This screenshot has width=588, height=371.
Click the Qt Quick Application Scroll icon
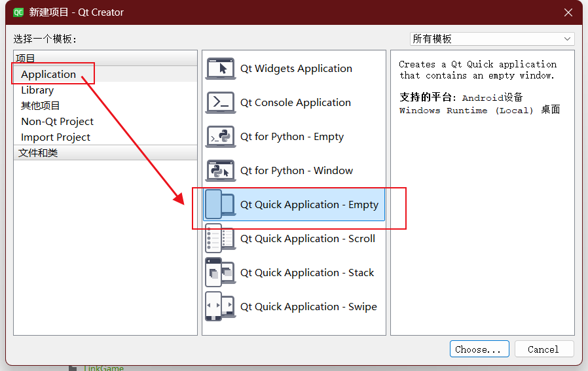(x=221, y=239)
